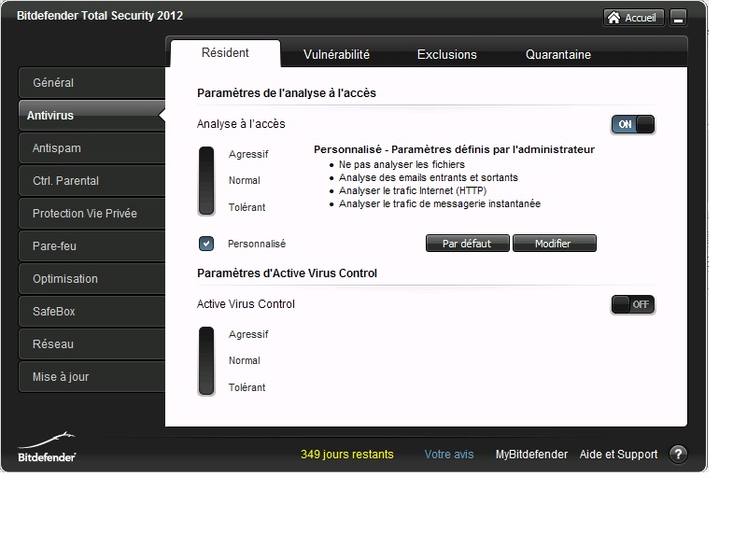The height and width of the screenshot is (560, 747).
Task: Uncheck the Personnalisé checkbox
Action: tap(206, 244)
